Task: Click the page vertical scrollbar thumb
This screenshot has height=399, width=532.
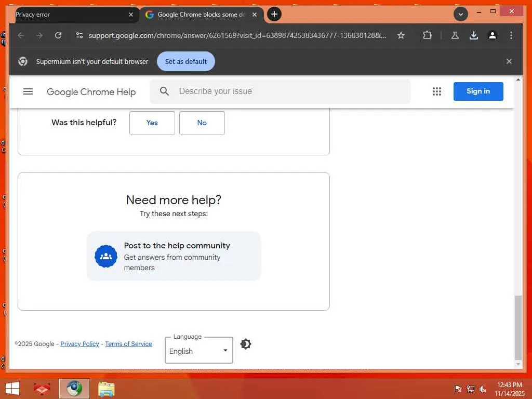Action: pos(518,327)
